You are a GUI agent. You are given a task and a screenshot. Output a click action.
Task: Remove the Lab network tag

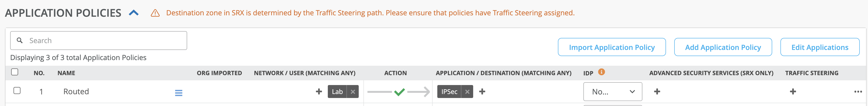[x=353, y=92]
